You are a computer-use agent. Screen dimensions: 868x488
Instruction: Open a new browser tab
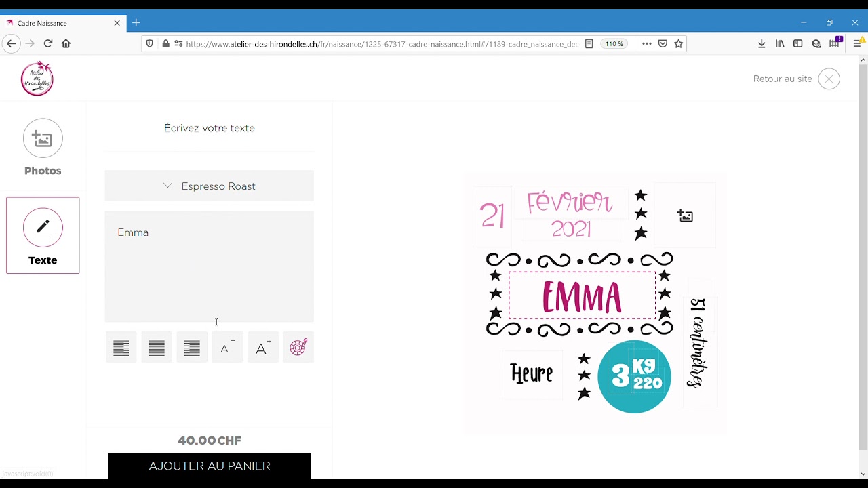coord(136,23)
